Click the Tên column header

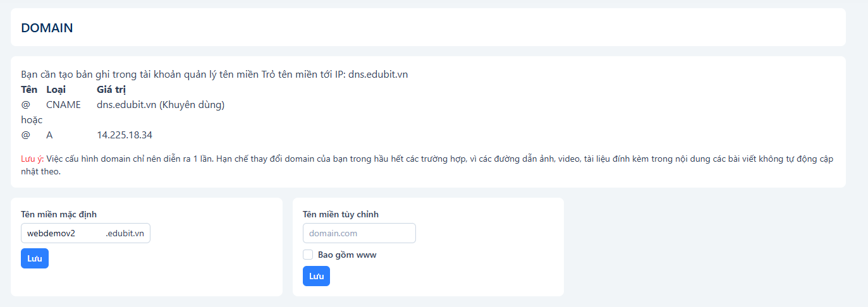coord(29,90)
